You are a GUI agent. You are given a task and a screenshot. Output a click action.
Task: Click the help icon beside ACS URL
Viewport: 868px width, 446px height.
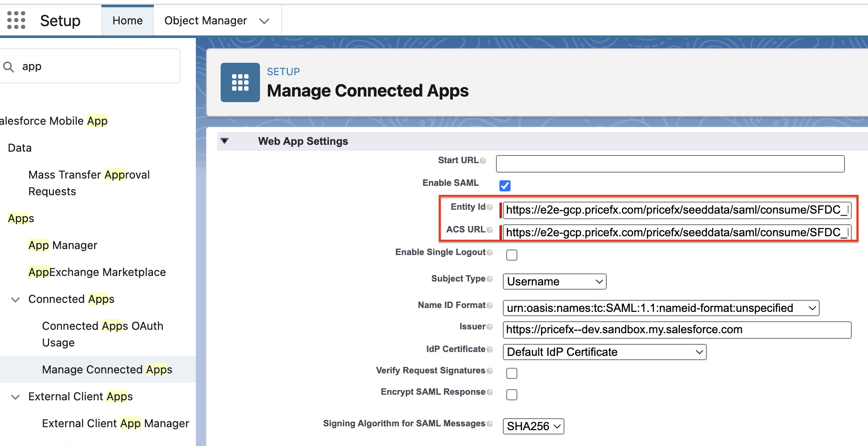point(490,230)
